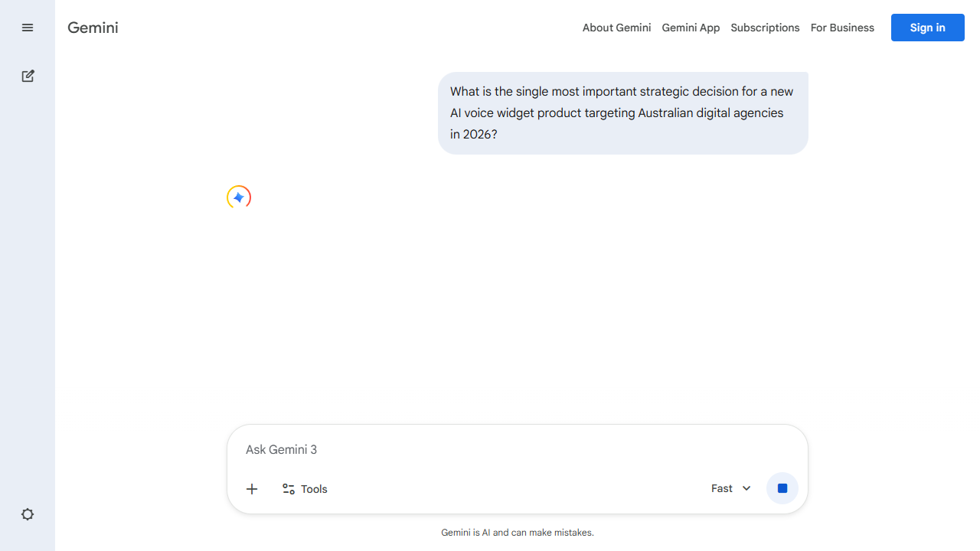Open the Gemini App link
Screen dimensions: 980x551
coord(691,28)
